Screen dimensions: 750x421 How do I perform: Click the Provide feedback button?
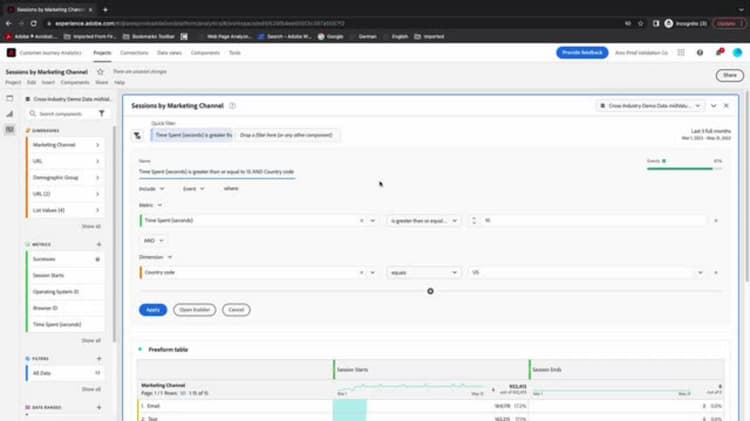pyautogui.click(x=582, y=52)
